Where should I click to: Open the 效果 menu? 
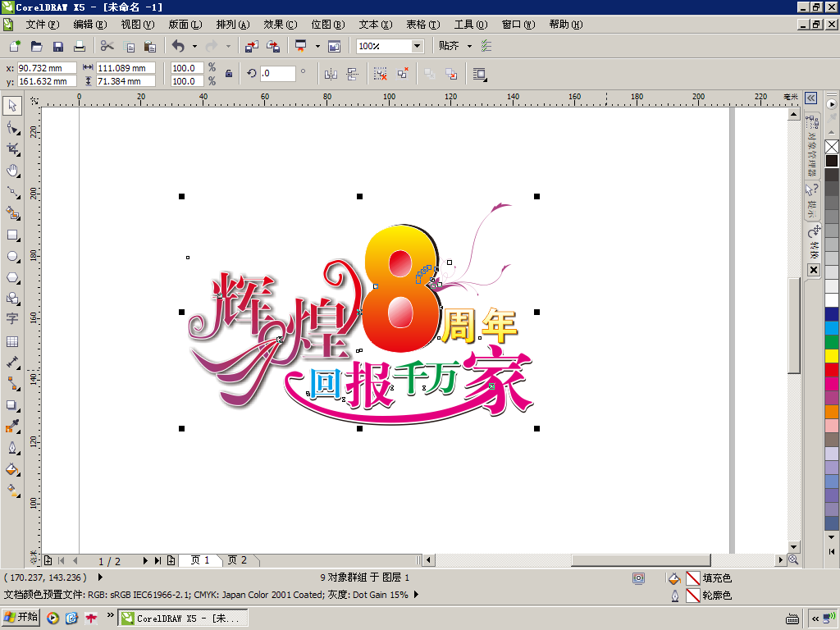tap(281, 24)
